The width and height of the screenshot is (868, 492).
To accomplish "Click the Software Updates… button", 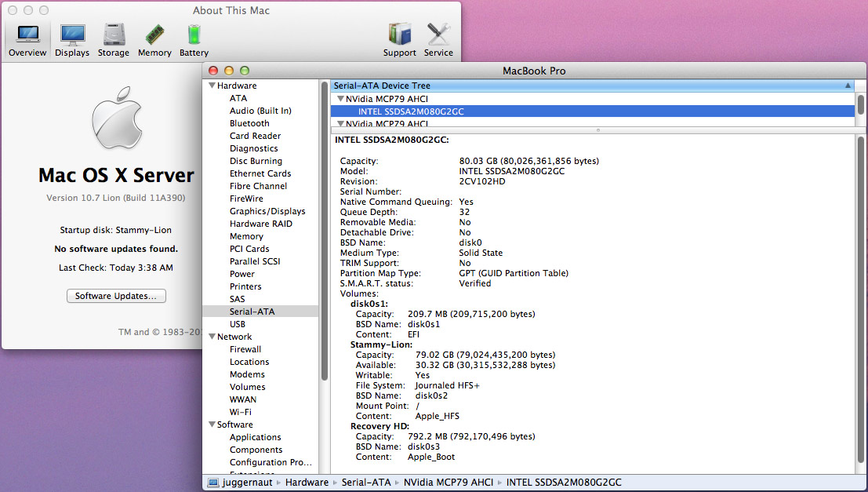I will pyautogui.click(x=116, y=296).
